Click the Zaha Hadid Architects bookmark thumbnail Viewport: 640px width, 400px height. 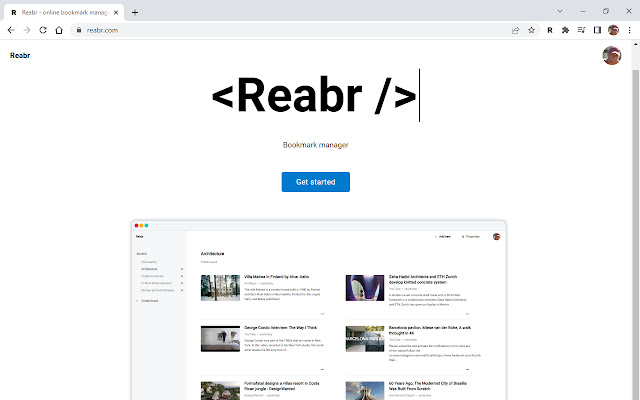(365, 288)
